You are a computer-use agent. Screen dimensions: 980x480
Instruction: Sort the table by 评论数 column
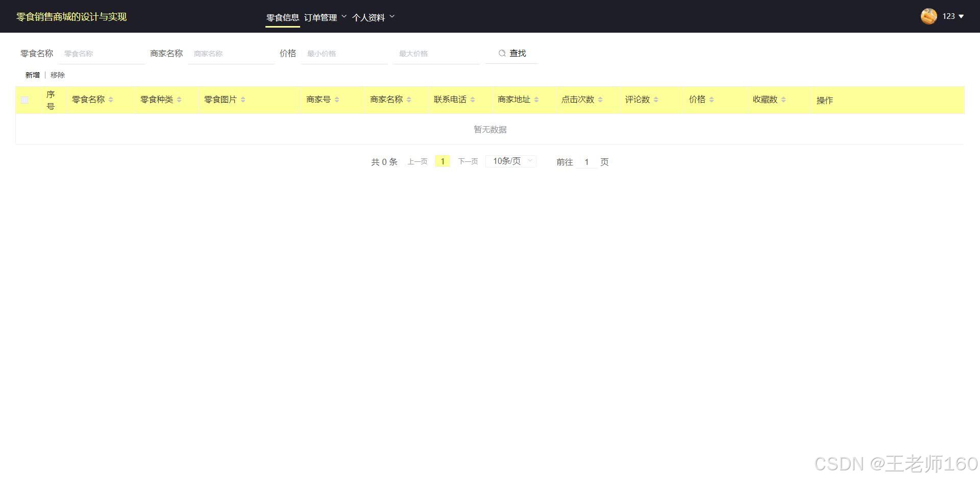[656, 100]
